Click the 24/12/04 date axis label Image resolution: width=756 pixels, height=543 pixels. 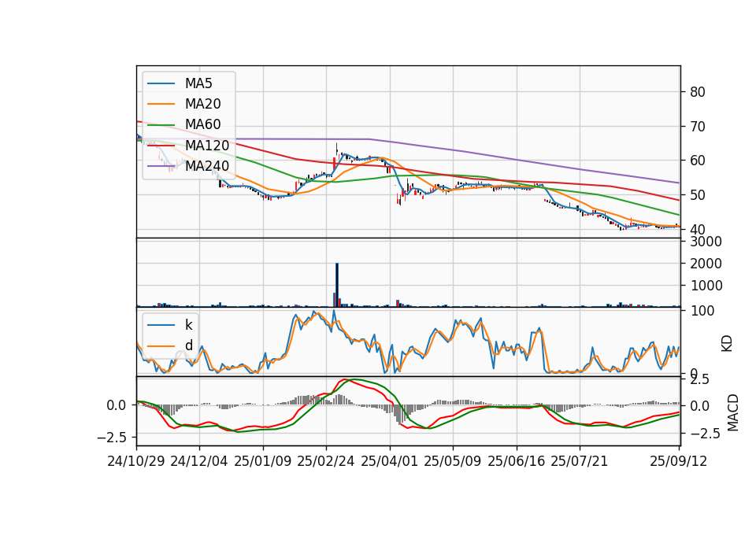(199, 461)
